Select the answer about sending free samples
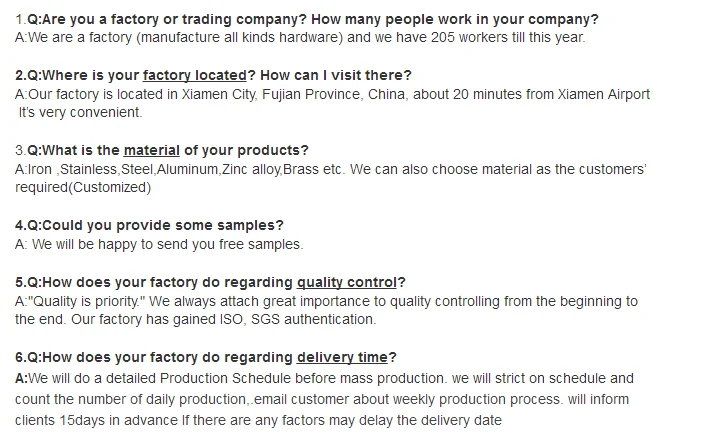The height and width of the screenshot is (442, 725). 159,244
